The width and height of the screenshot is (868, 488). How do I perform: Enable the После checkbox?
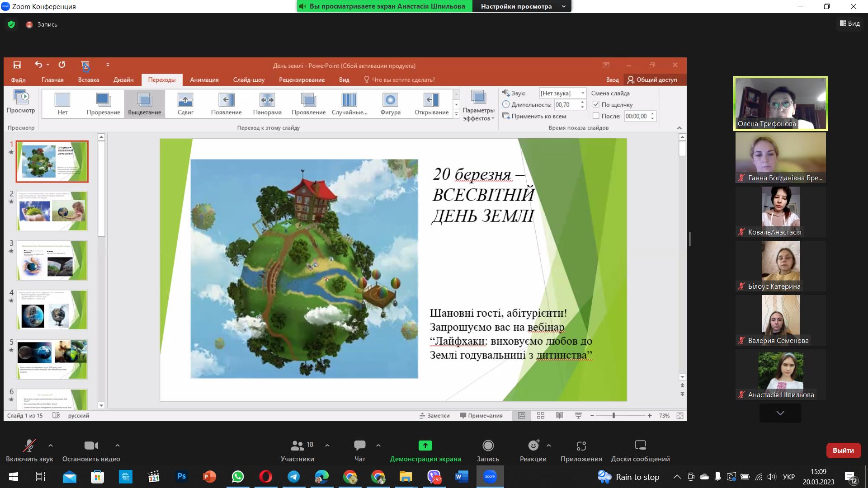[x=596, y=116]
